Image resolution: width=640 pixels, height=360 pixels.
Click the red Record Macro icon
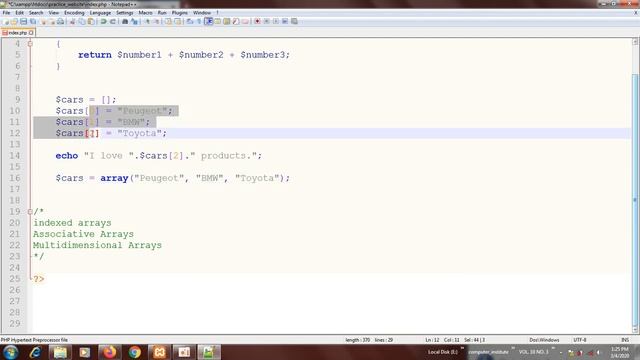coord(257,21)
